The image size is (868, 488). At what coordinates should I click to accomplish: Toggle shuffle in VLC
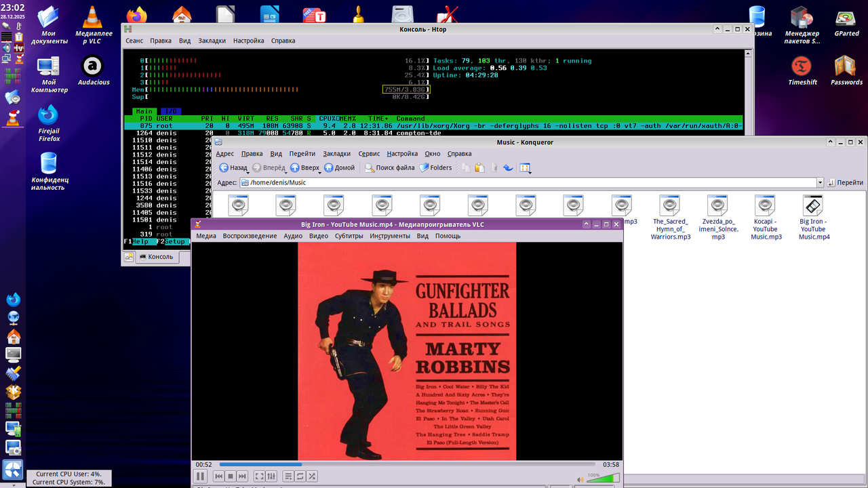pos(312,476)
